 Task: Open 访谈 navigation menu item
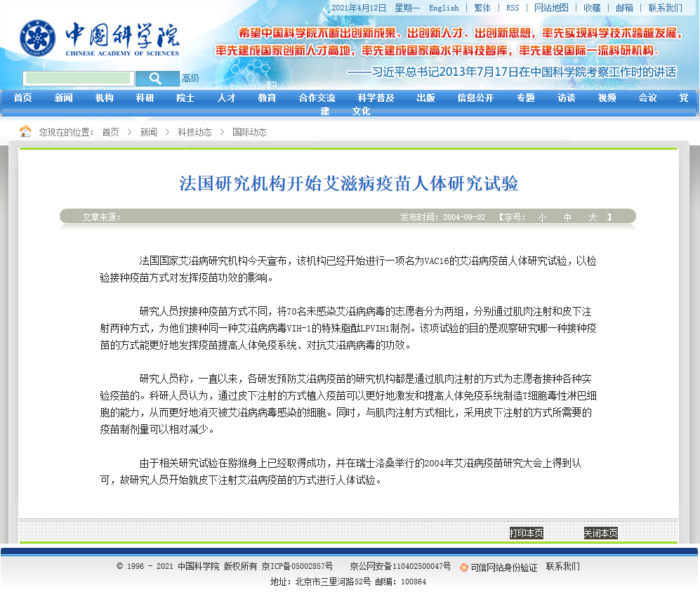[x=566, y=98]
